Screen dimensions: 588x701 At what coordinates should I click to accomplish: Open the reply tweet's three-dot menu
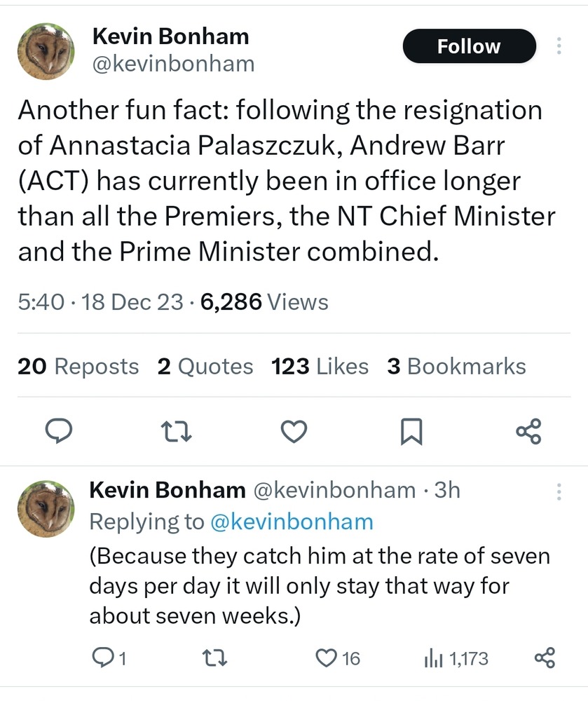[x=559, y=491]
